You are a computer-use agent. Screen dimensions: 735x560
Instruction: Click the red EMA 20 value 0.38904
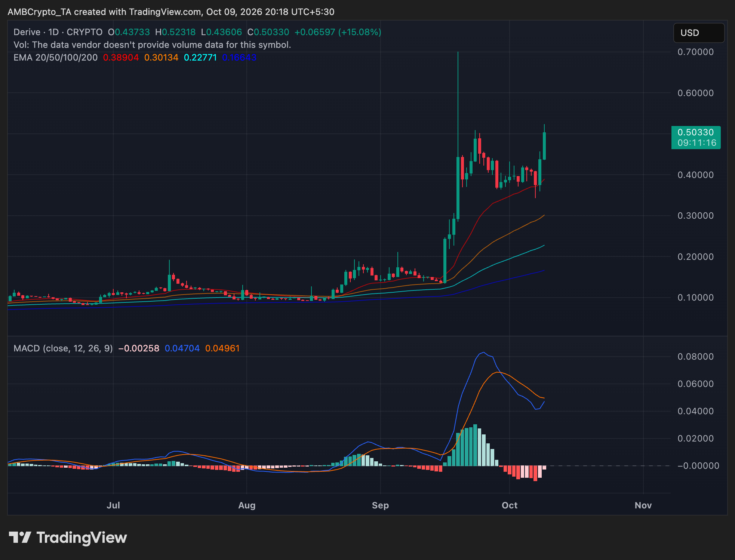(121, 58)
